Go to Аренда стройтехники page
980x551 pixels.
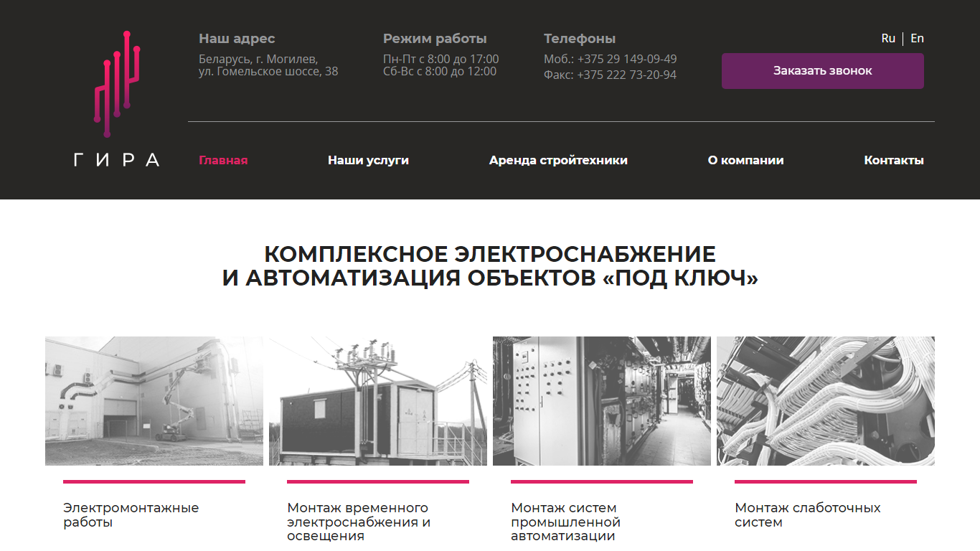558,161
